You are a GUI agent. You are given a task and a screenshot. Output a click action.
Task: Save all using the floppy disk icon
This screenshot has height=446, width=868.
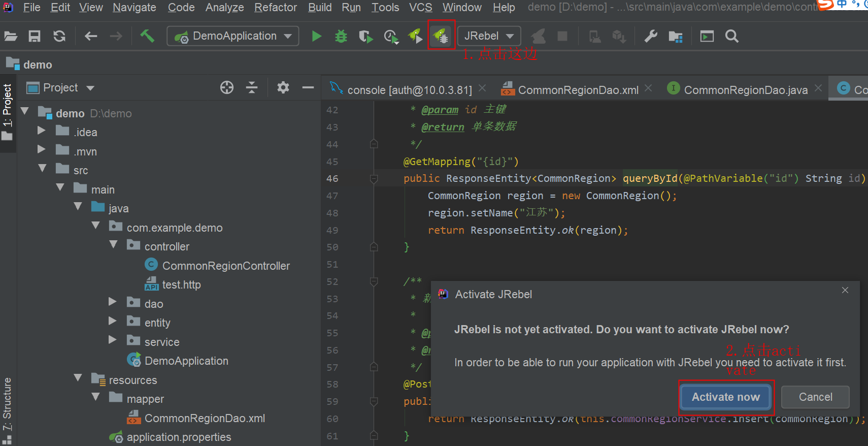(34, 36)
